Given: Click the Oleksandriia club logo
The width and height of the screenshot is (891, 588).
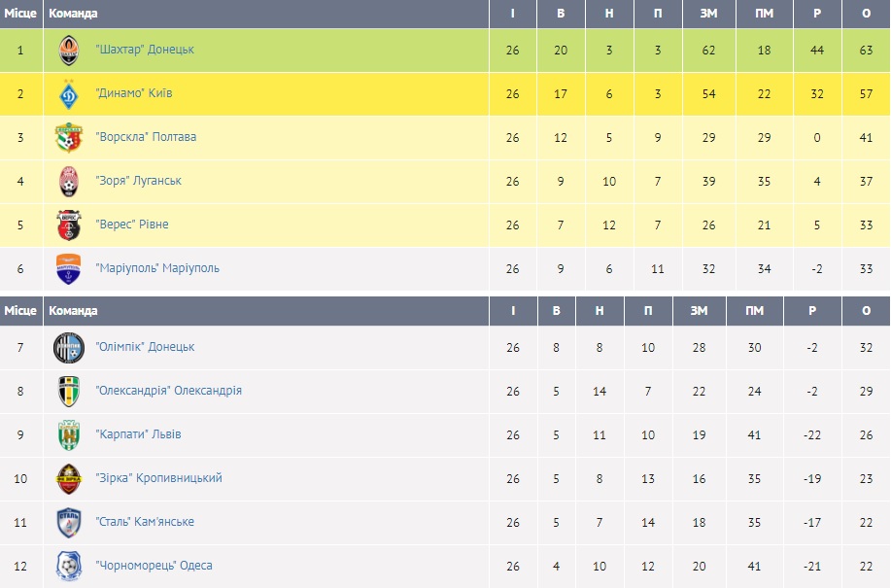Looking at the screenshot, I should 68,391.
